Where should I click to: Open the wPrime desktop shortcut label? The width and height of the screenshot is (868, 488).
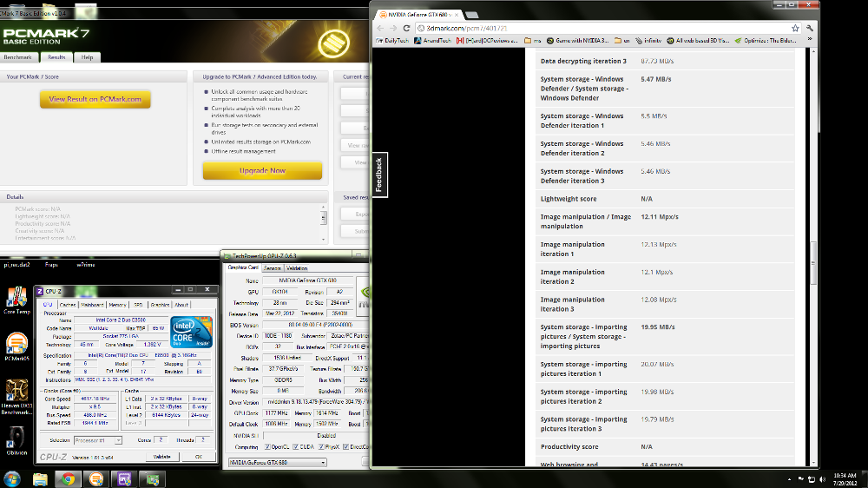click(86, 265)
